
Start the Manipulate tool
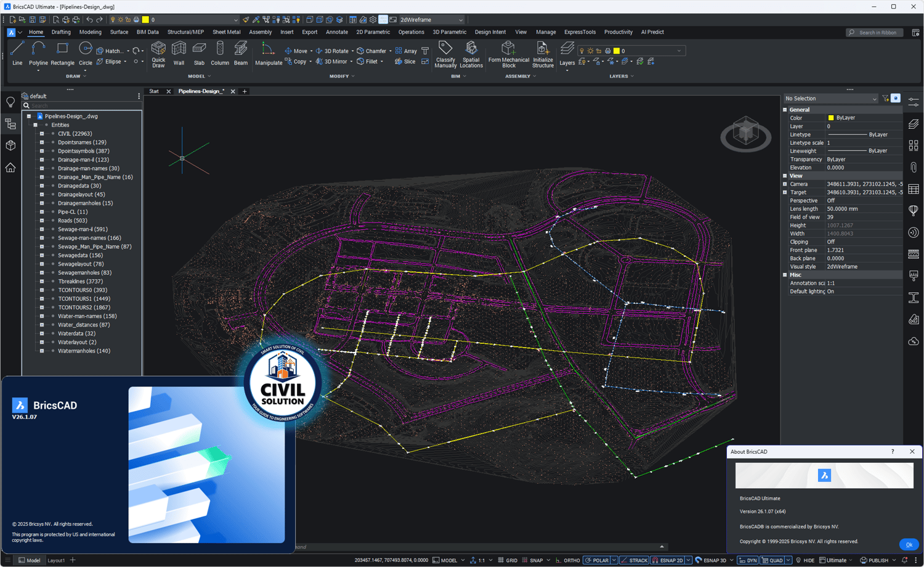[269, 53]
